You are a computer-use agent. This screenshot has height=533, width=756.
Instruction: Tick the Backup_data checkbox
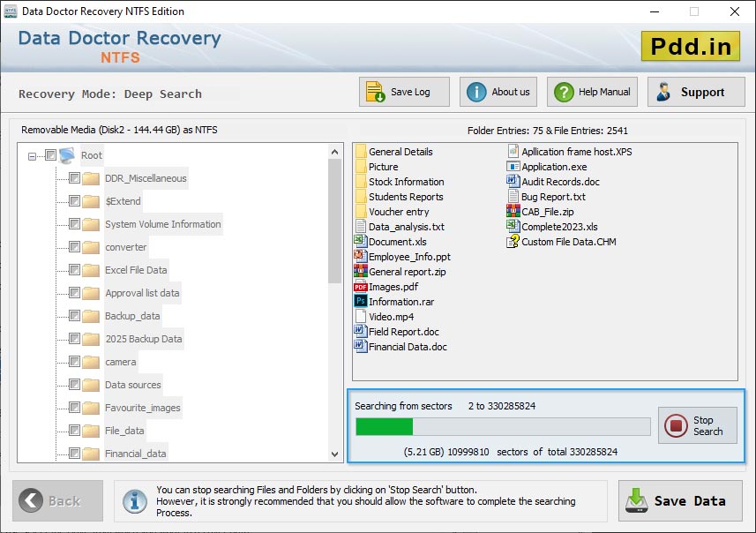[x=74, y=315]
